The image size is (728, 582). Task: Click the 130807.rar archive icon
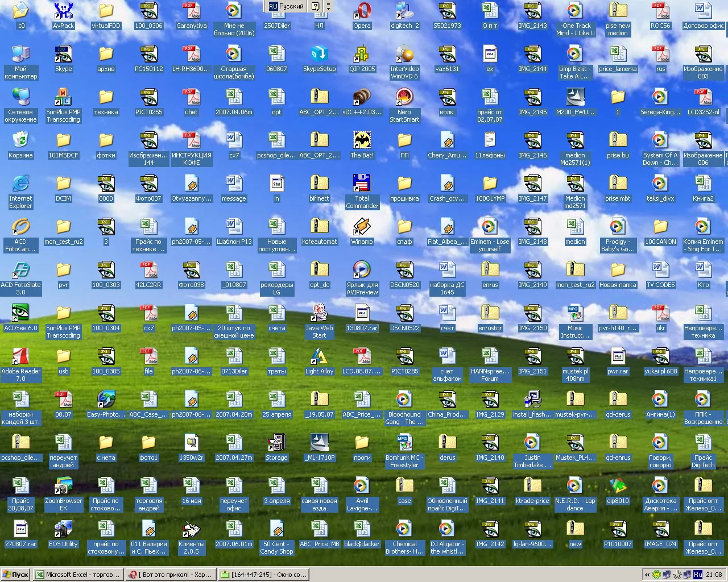[x=362, y=317]
